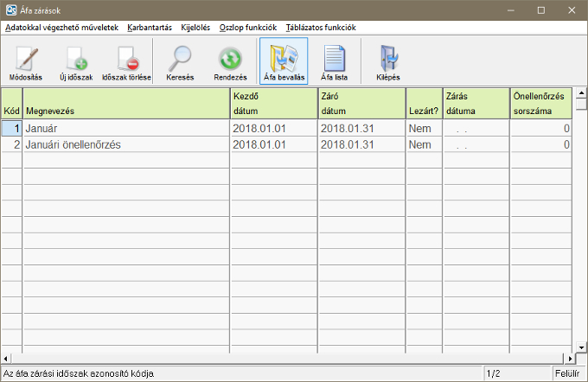Screen dimensions: 588x382
Task: Open the Keresés search tool
Action: pyautogui.click(x=180, y=60)
